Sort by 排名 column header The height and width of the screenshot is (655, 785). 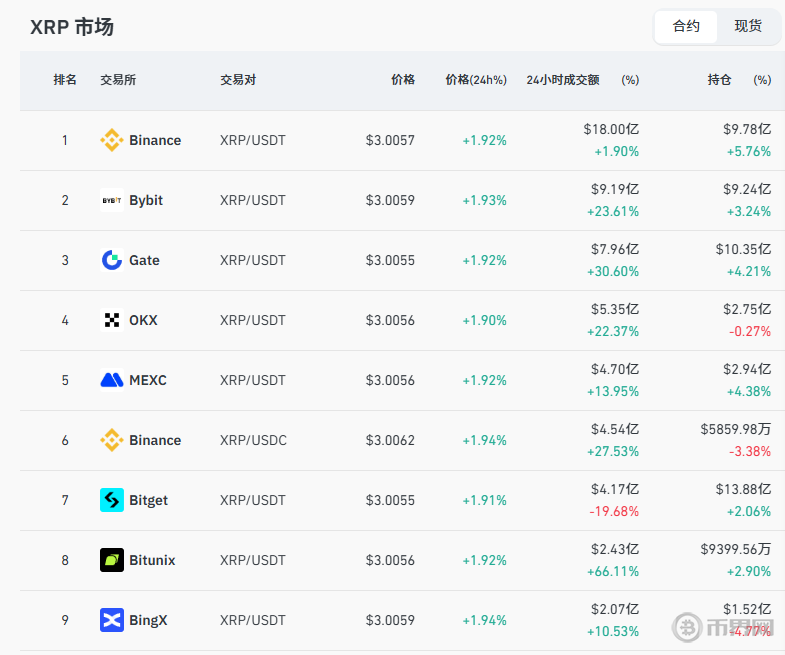tap(65, 80)
